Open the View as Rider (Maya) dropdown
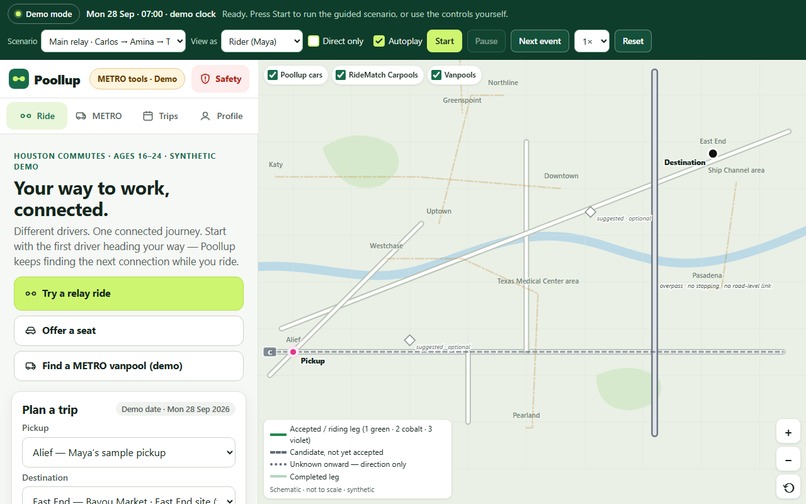Image resolution: width=806 pixels, height=504 pixels. [262, 41]
